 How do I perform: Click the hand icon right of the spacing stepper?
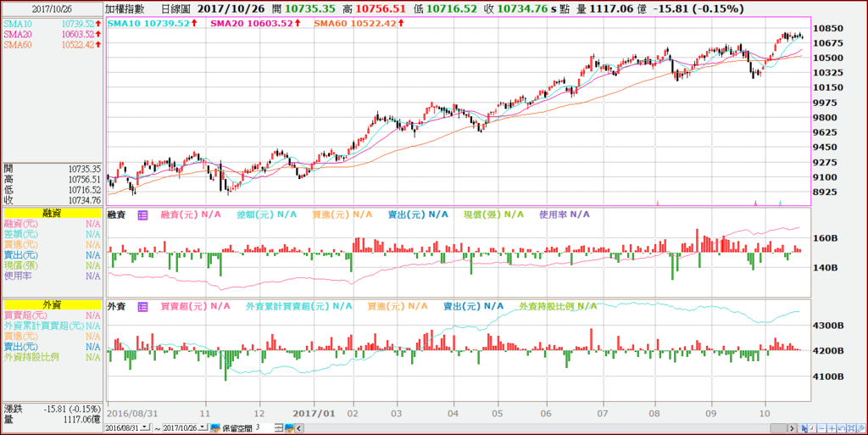click(x=289, y=428)
